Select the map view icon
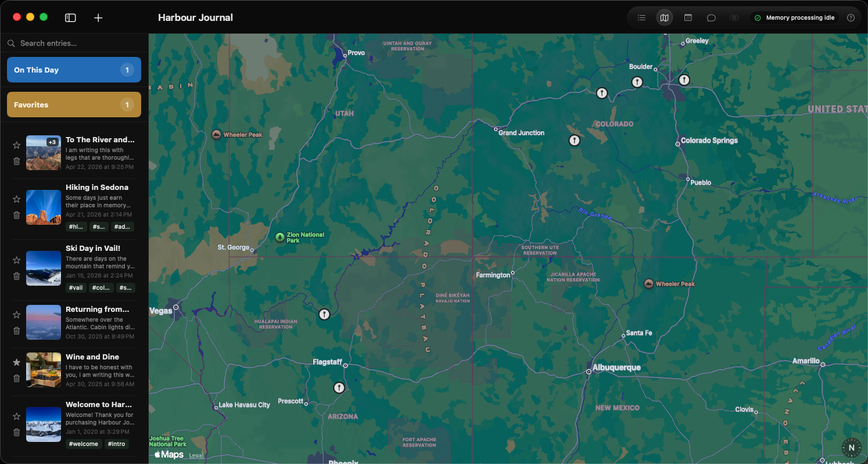Viewport: 868px width, 464px height. click(x=665, y=18)
